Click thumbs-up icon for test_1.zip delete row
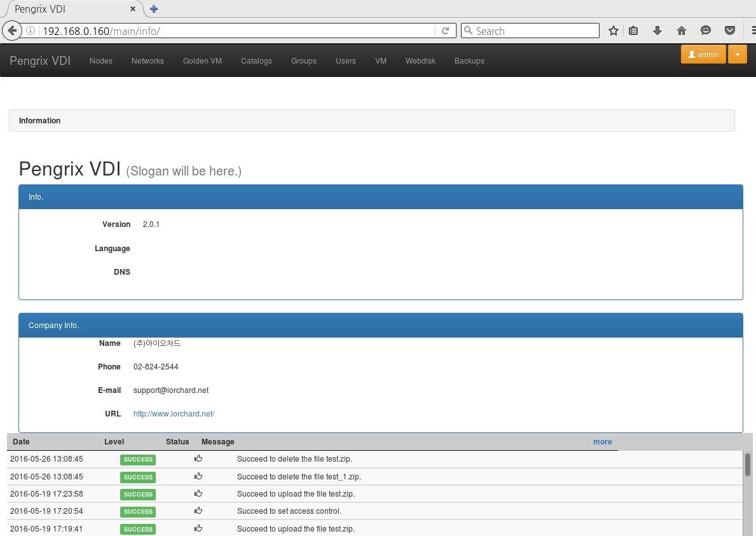The width and height of the screenshot is (756, 536). pyautogui.click(x=198, y=476)
